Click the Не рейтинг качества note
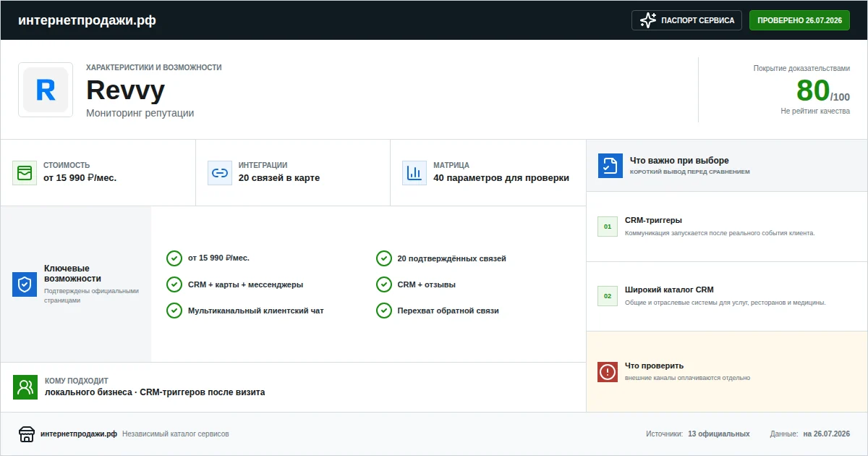This screenshot has height=456, width=868. (x=815, y=111)
